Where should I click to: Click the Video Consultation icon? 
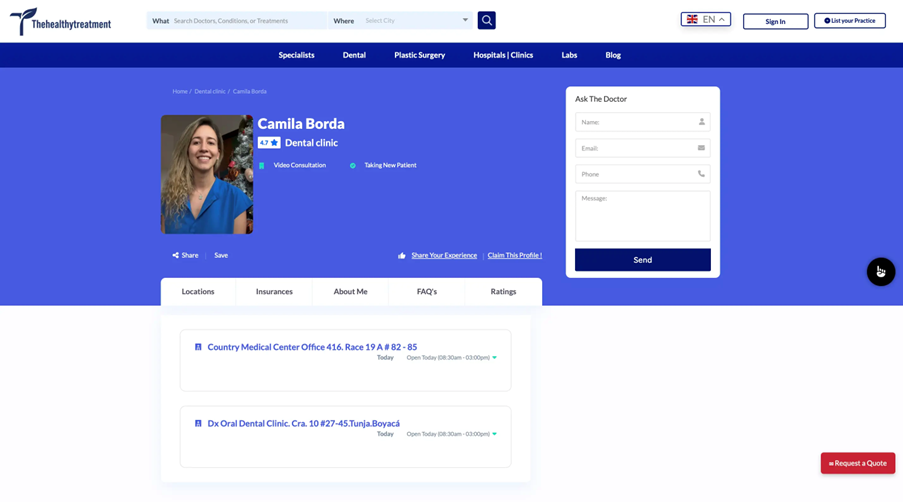click(x=262, y=166)
